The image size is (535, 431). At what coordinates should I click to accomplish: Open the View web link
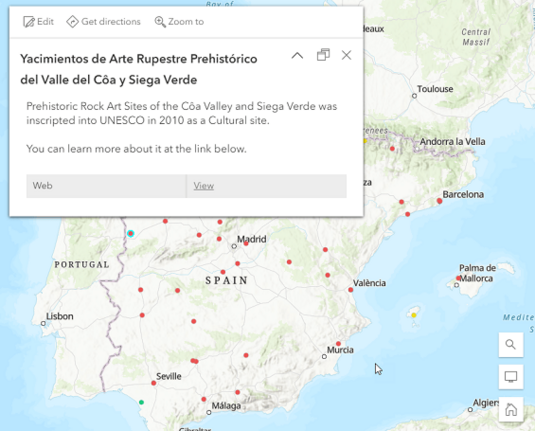tap(204, 186)
